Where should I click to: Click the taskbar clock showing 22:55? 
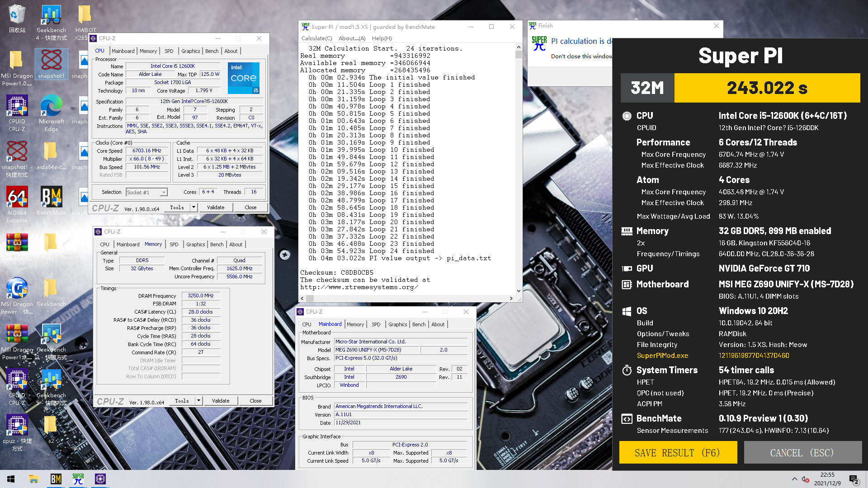pos(827,479)
